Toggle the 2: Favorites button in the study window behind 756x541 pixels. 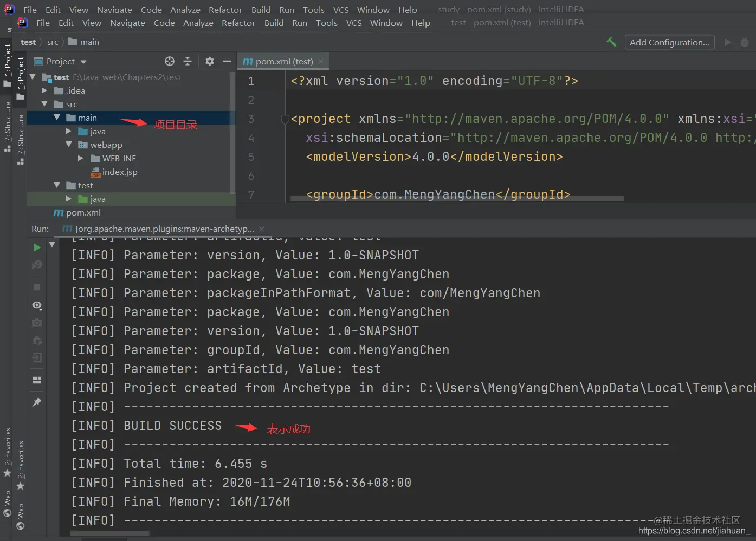click(x=7, y=453)
